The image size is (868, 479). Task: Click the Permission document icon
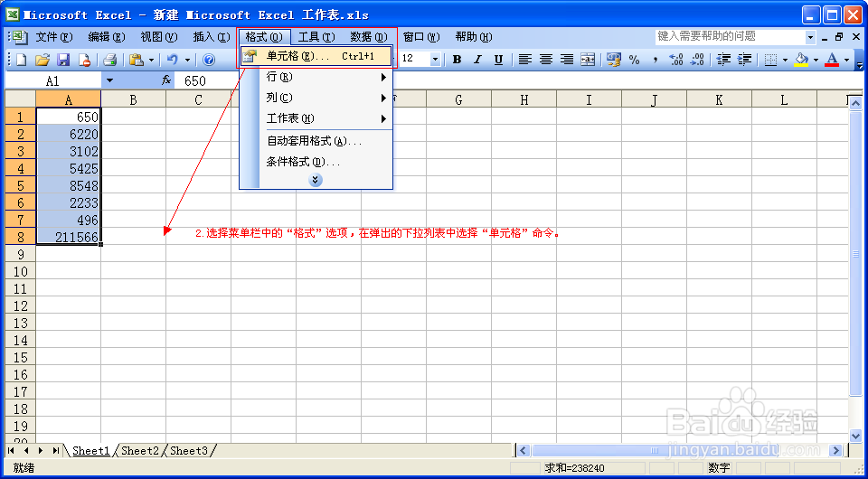84,59
